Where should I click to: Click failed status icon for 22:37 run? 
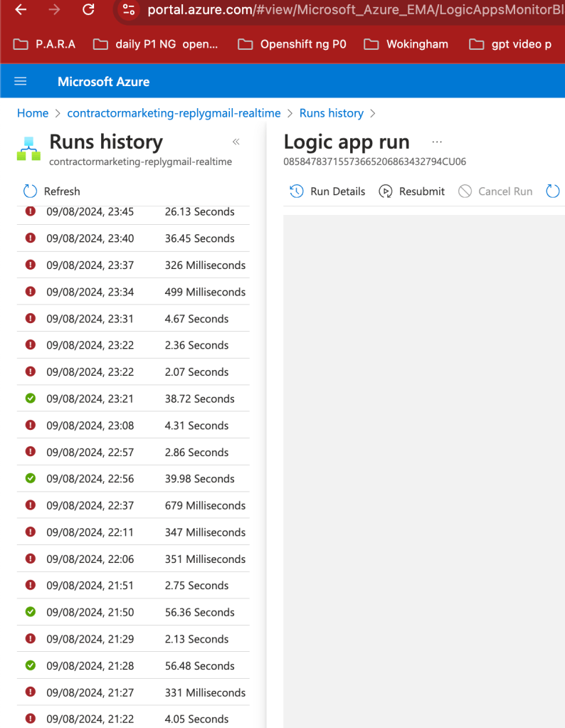pos(31,505)
